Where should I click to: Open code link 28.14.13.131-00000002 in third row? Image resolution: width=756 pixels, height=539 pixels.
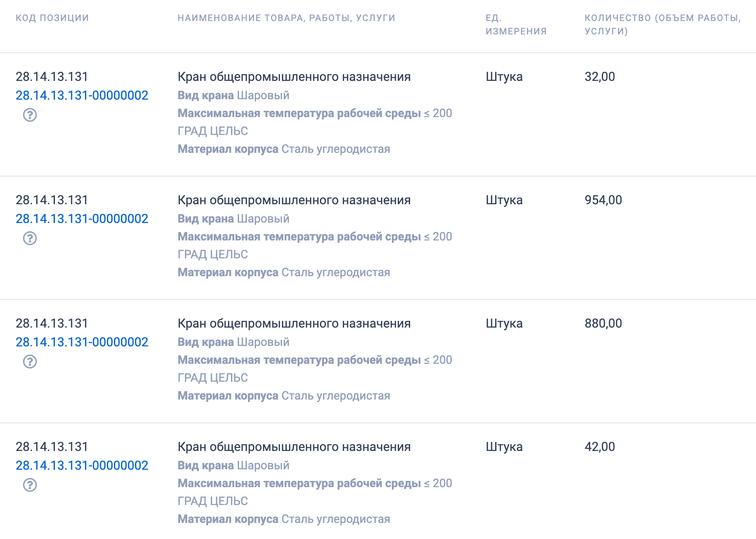[x=82, y=342]
